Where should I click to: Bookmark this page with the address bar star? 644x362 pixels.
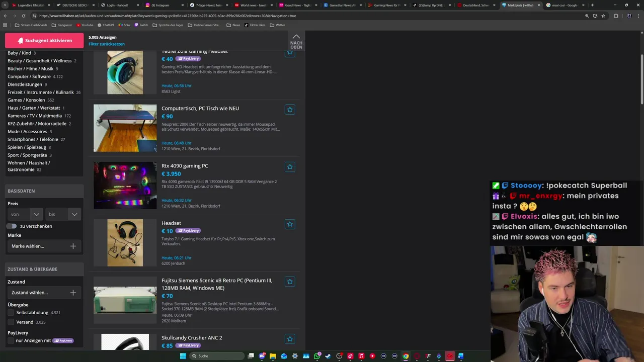(x=603, y=16)
